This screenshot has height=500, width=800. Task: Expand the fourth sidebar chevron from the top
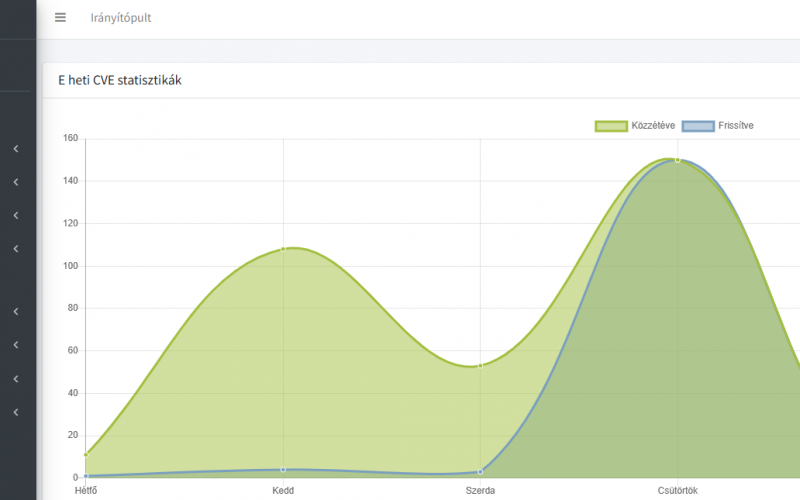click(16, 248)
